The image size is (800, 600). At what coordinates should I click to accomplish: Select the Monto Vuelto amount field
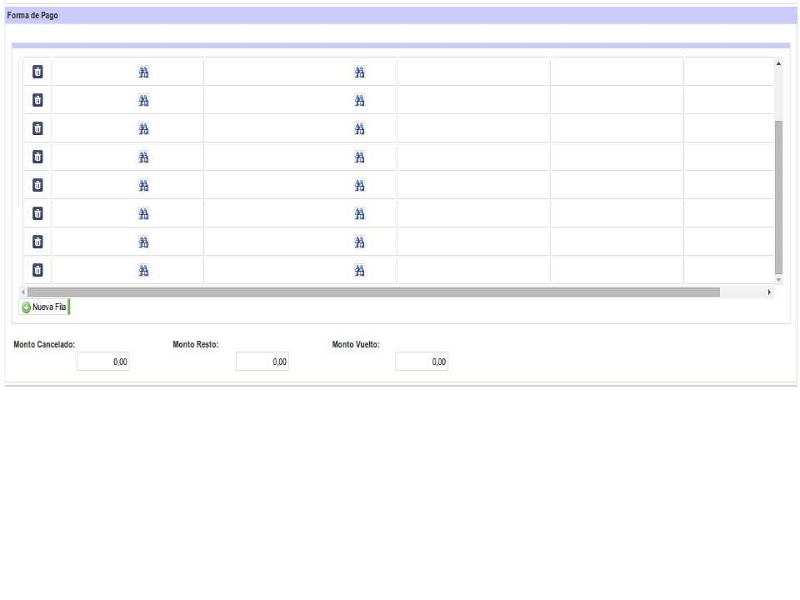[421, 362]
